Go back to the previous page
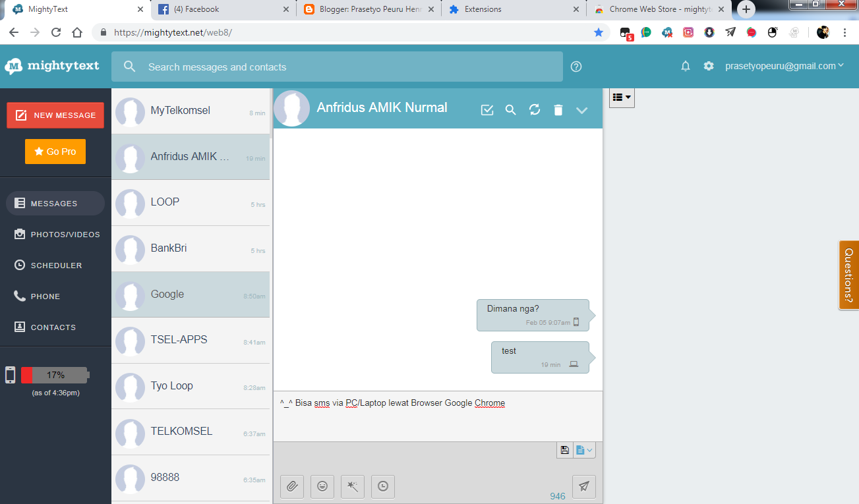859x504 pixels. (x=14, y=32)
